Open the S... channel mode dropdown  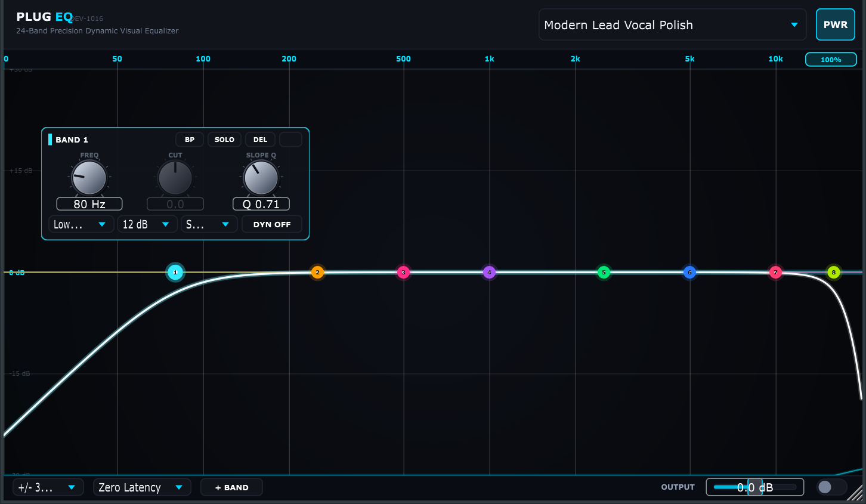point(209,224)
